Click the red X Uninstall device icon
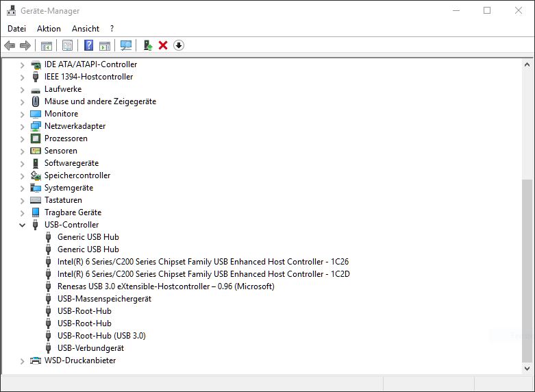The height and width of the screenshot is (392, 535). (x=163, y=45)
